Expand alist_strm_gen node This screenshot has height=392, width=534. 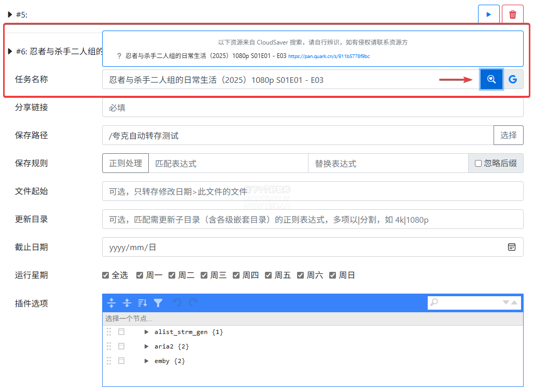146,332
